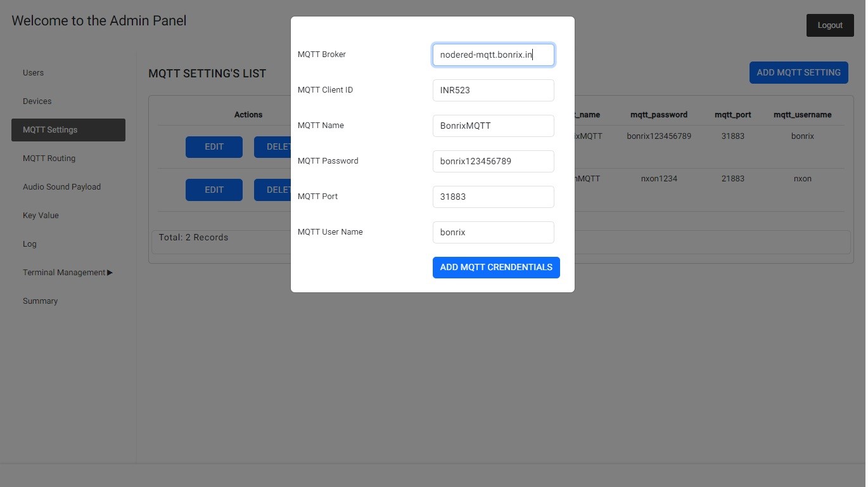Click the Actions column header
This screenshot has height=487, width=868.
pyautogui.click(x=248, y=115)
